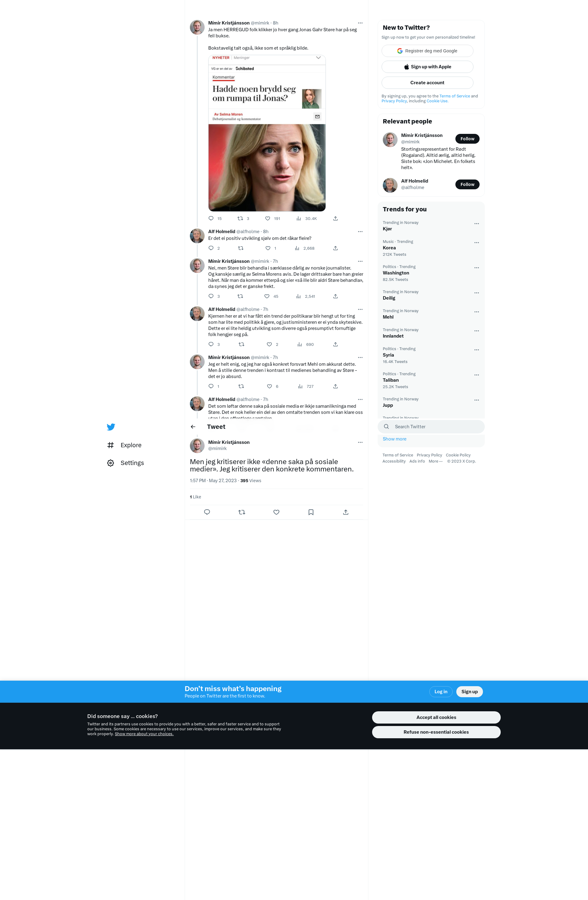The image size is (588, 900).
Task: Open Cookie Use link
Action: point(437,101)
